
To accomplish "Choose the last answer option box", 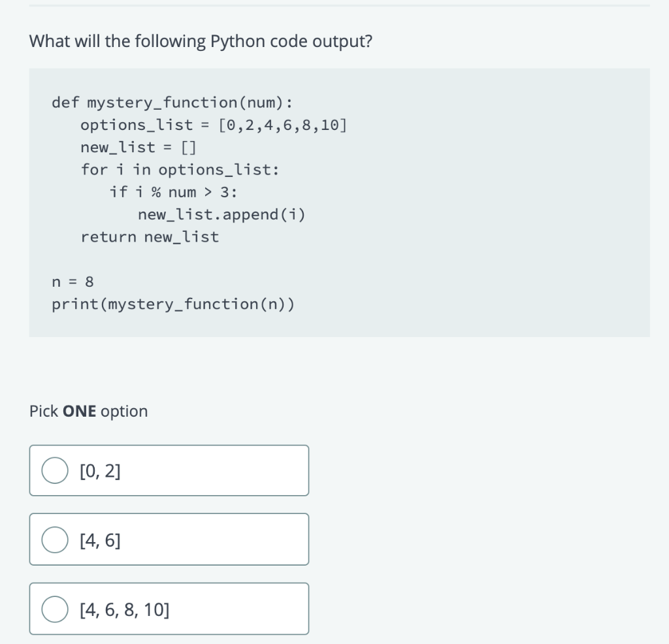I will pyautogui.click(x=169, y=608).
